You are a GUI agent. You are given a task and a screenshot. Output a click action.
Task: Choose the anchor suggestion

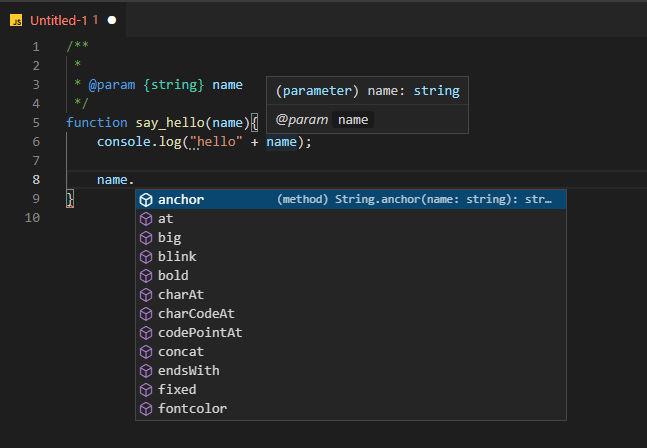(x=351, y=200)
